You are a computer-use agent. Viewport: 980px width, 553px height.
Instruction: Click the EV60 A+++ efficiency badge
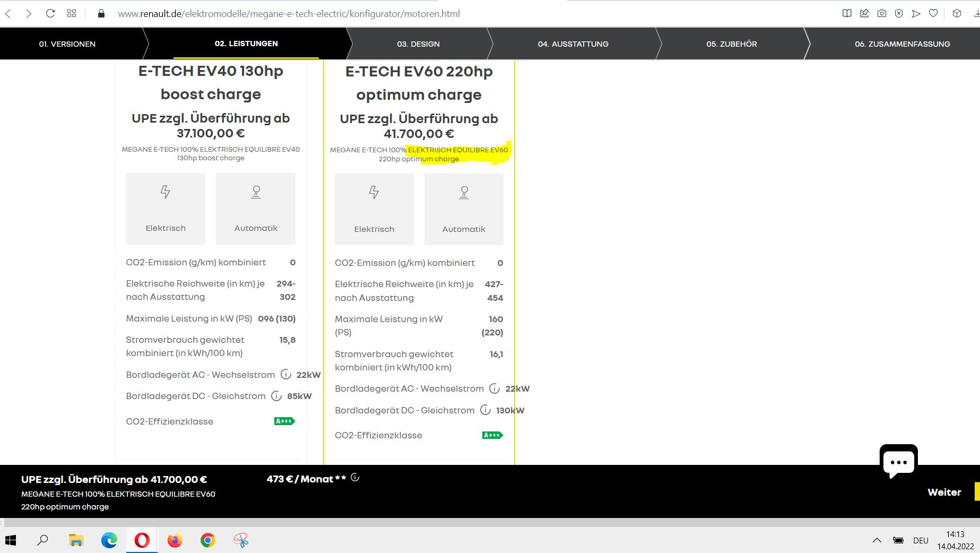[x=492, y=435]
